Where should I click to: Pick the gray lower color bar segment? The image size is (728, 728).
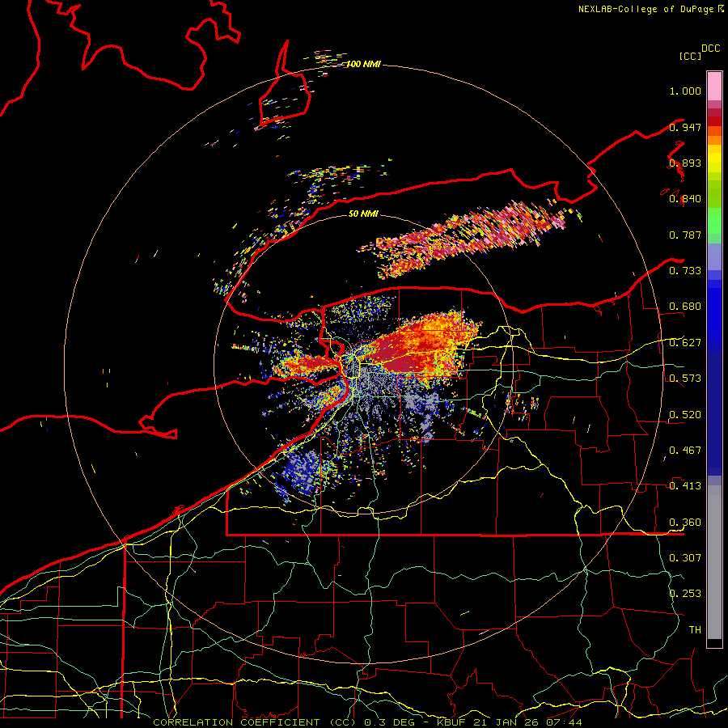714,562
